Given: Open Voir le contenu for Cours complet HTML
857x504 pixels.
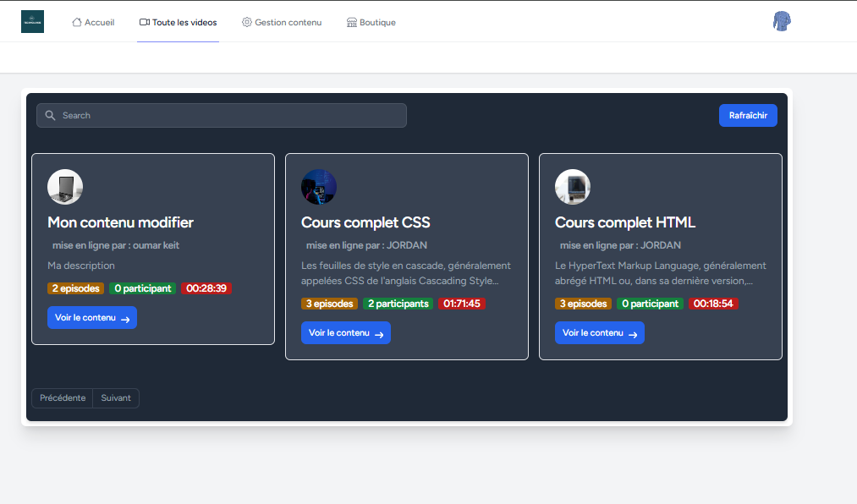Looking at the screenshot, I should click(x=599, y=333).
